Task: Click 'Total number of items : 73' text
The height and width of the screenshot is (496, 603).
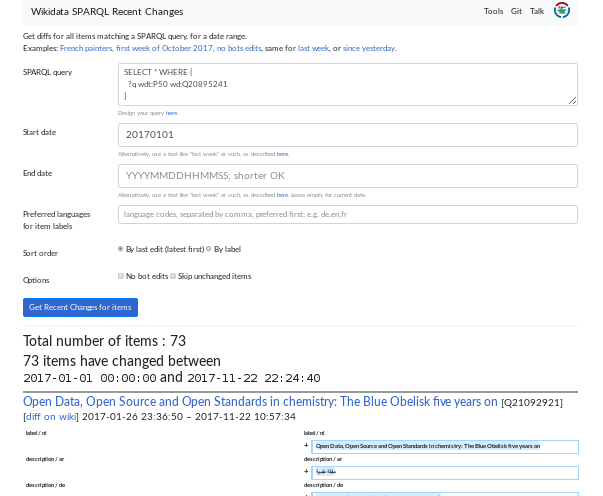Action: point(105,341)
